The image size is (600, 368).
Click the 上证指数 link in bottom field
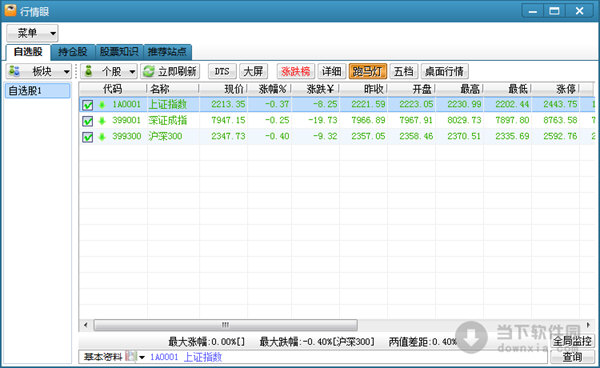[x=203, y=357]
